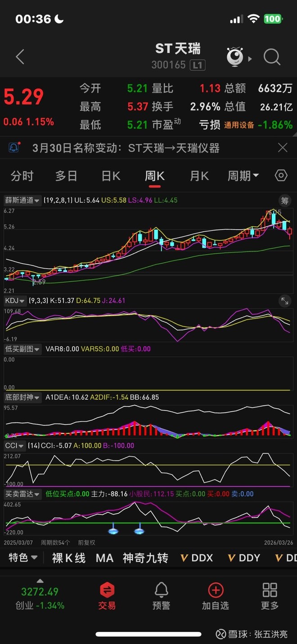Image resolution: width=297 pixels, height=644 pixels.
Task: Open the bell alert notice icon
Action: point(15,147)
